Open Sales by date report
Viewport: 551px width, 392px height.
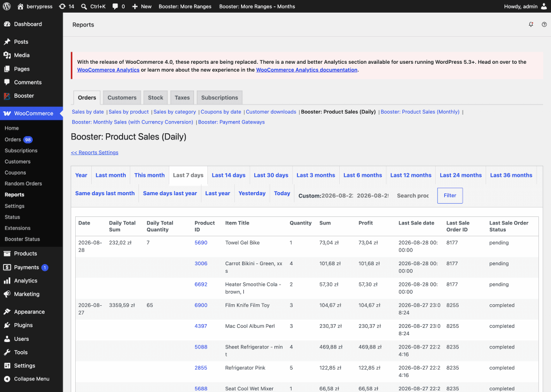coord(88,112)
